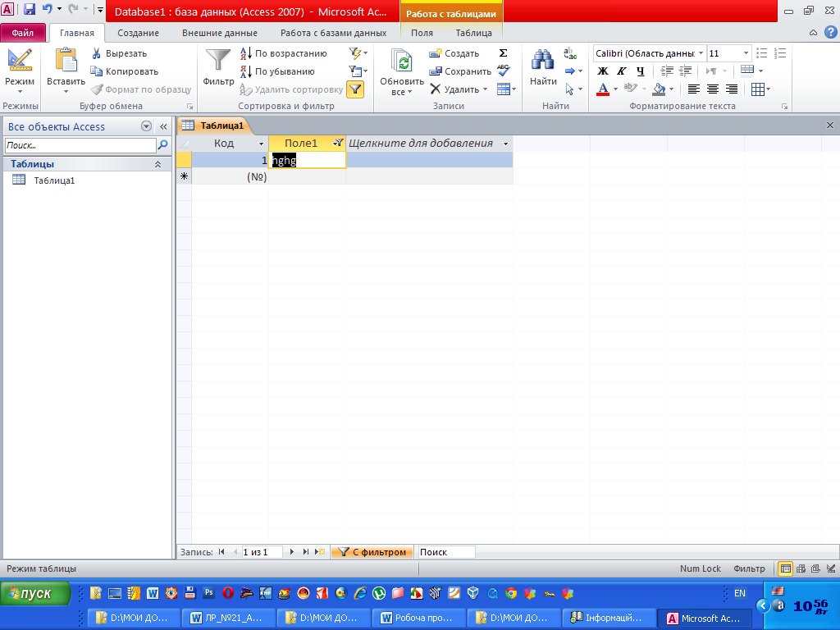The width and height of the screenshot is (840, 630).
Task: Click the Undo arrow in quick access toolbar
Action: (47, 9)
